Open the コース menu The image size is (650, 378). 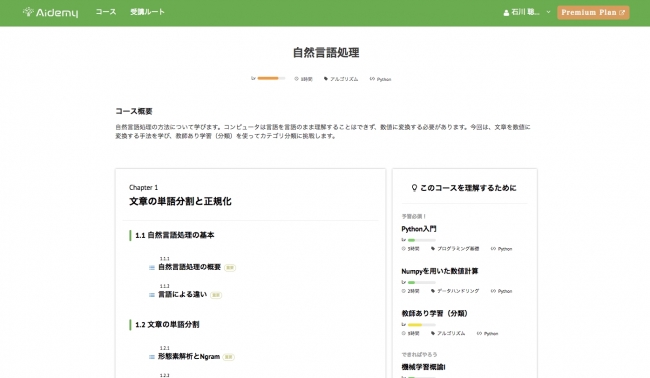click(x=106, y=12)
